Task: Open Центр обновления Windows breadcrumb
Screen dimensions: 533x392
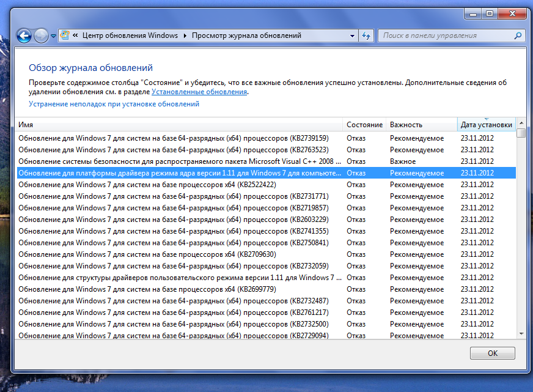Action: point(130,35)
